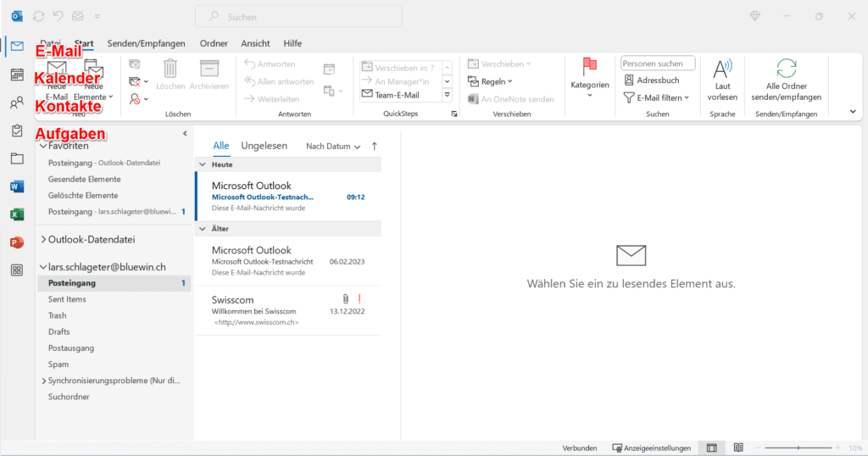Screen dimensions: 868x456
Task: Click Anzeigeeinstellungen in the status bar
Action: pos(652,448)
